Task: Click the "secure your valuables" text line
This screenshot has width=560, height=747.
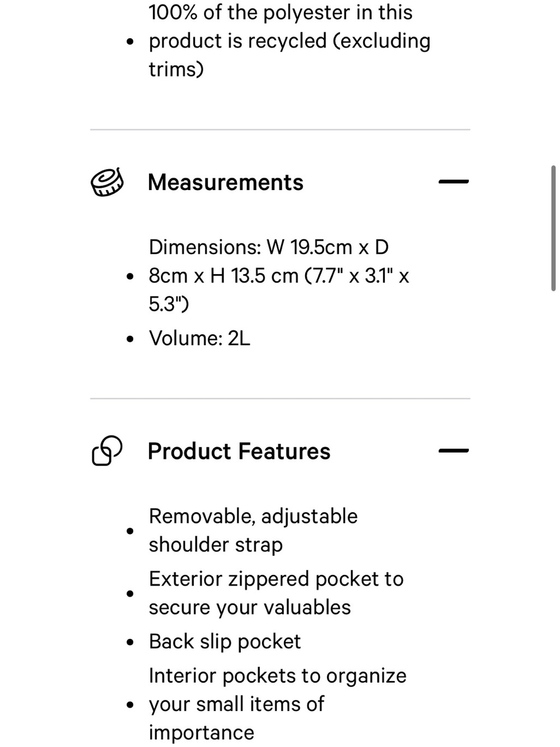Action: (250, 607)
